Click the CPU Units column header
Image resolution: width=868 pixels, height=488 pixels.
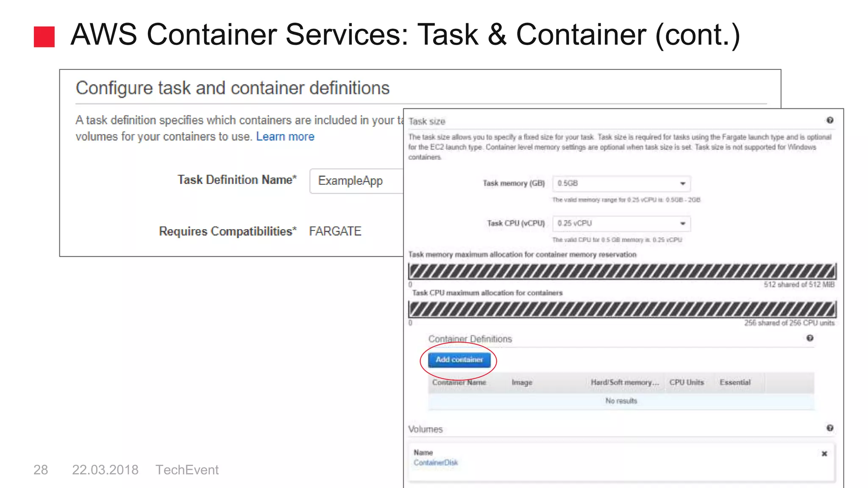click(687, 382)
